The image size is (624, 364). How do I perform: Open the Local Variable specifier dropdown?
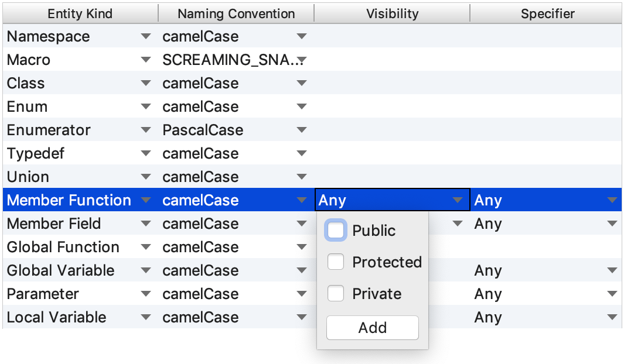click(612, 317)
